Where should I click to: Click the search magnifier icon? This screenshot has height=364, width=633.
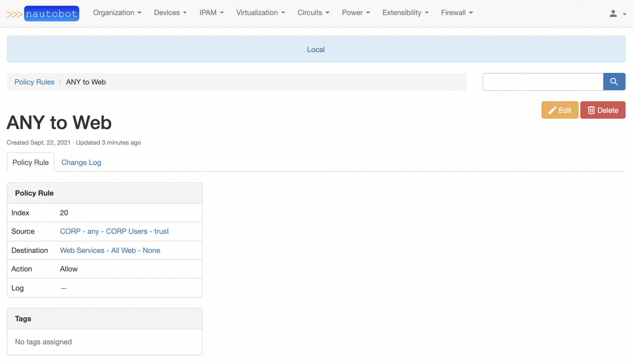(614, 81)
